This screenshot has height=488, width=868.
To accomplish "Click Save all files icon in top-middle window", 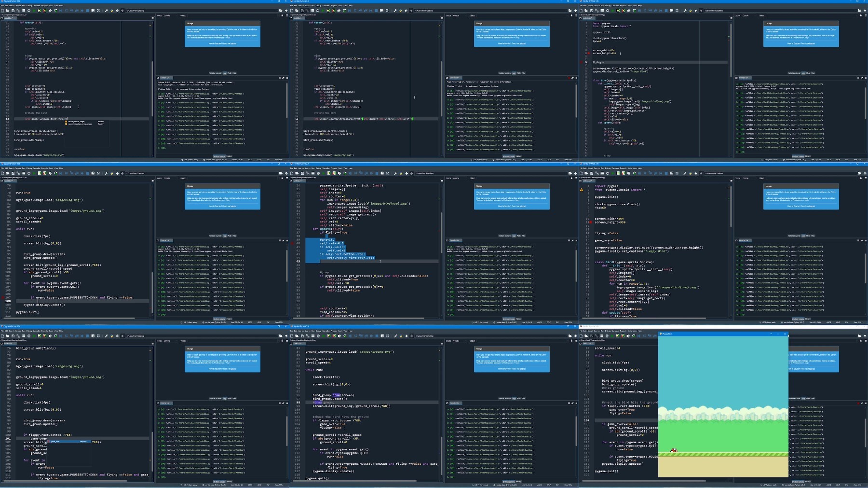I will pyautogui.click(x=308, y=11).
